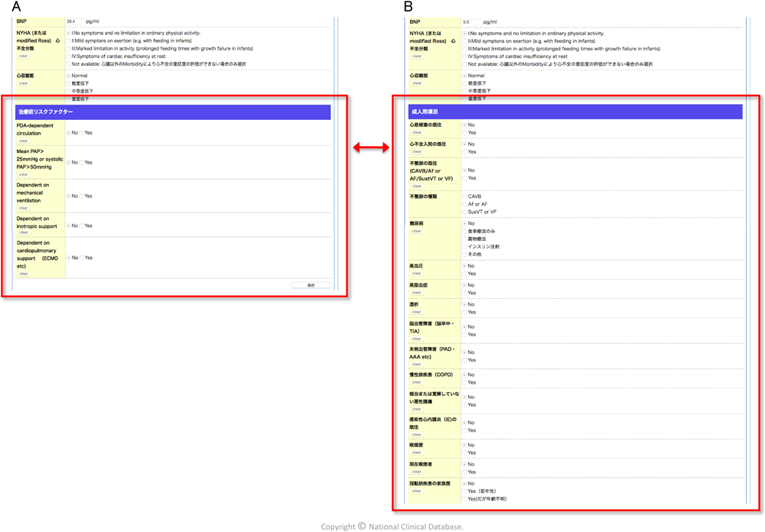Image resolution: width=765 pixels, height=532 pixels.
Task: Click the BNP value field in panel B
Action: [471, 22]
